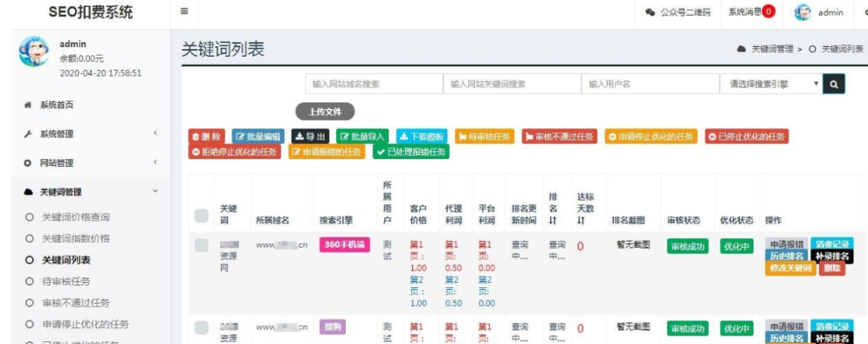Click 审核成功 badge in 360手机端 row
Screen dimensions: 868x344
pyautogui.click(x=687, y=247)
